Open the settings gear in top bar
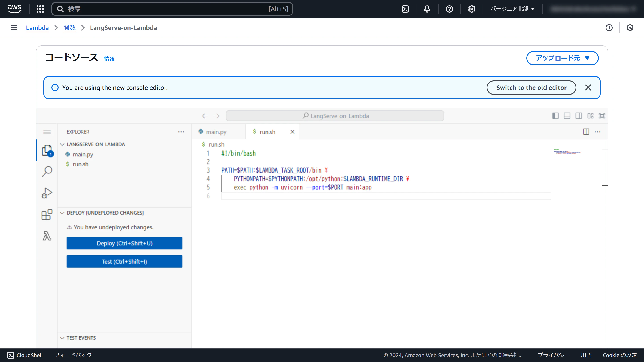Viewport: 644px width, 362px height. click(x=472, y=9)
